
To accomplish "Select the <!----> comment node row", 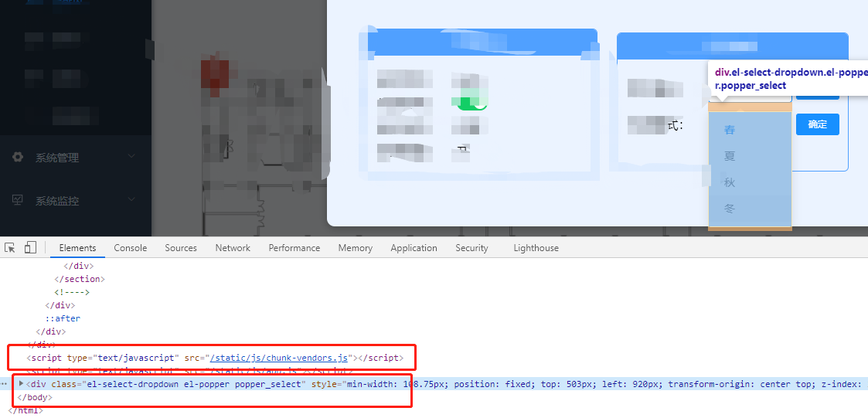I will (x=72, y=292).
